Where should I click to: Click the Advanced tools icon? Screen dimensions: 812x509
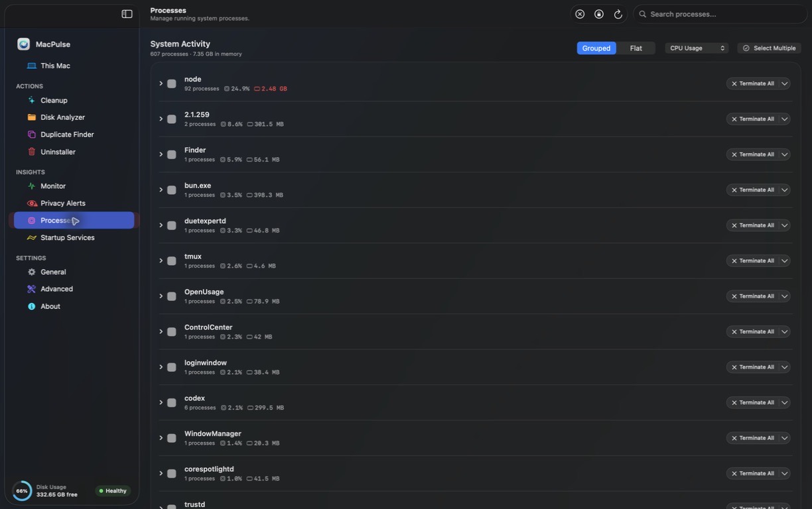31,289
